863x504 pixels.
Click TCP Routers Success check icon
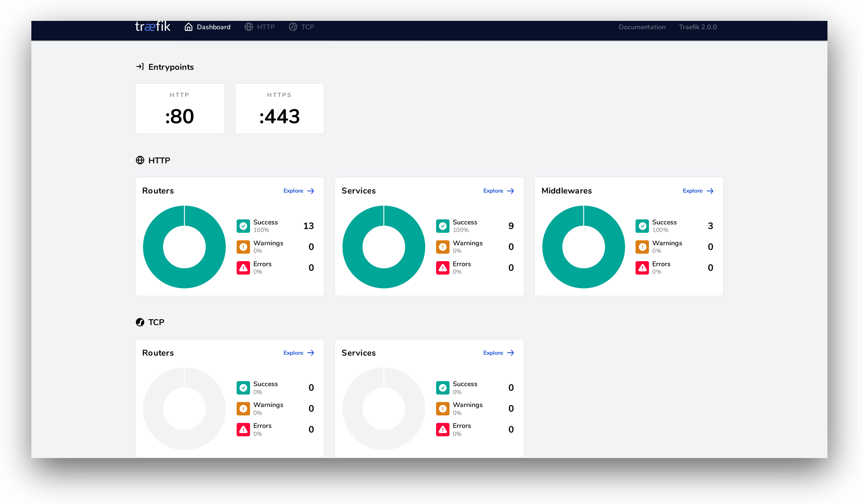point(243,388)
